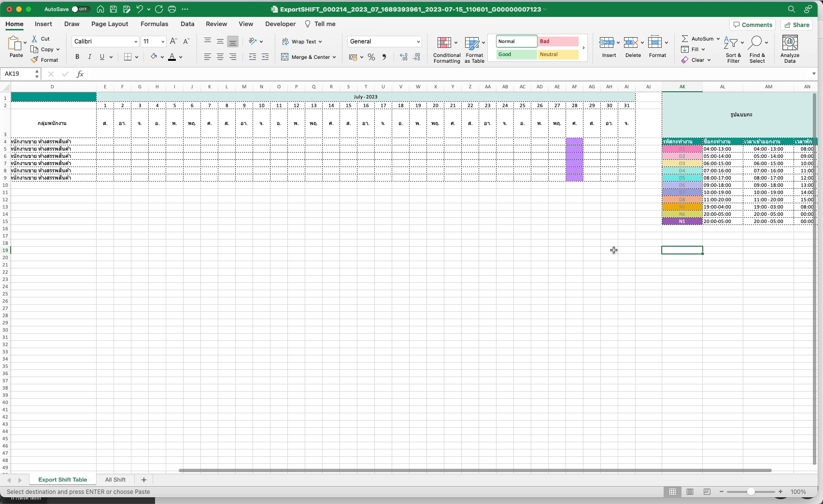Open the Comments pane button
Image resolution: width=823 pixels, height=504 pixels.
[752, 25]
